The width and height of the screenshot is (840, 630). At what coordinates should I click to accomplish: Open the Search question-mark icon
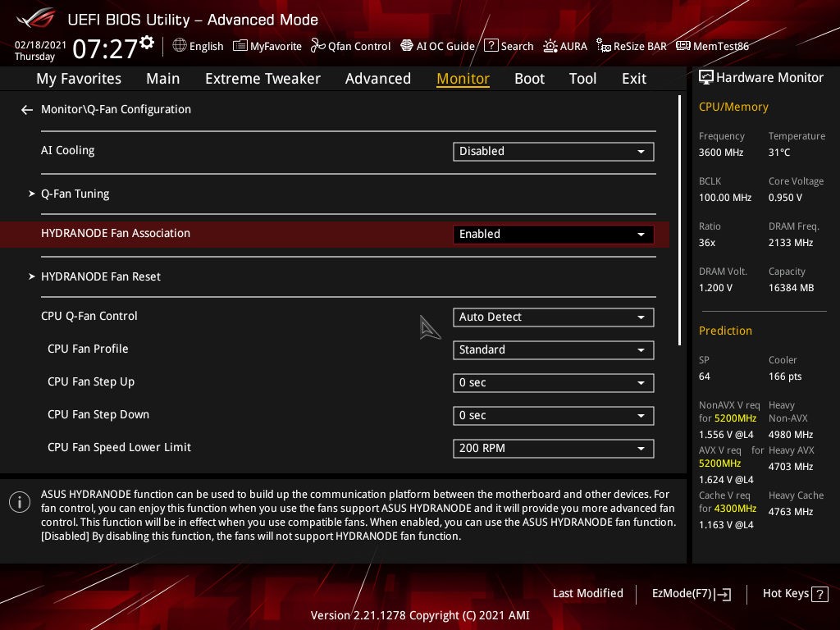(x=491, y=46)
